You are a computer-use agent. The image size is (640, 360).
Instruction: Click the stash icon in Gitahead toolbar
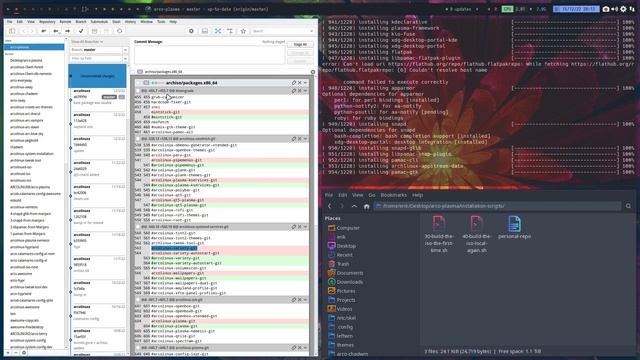coord(94,31)
